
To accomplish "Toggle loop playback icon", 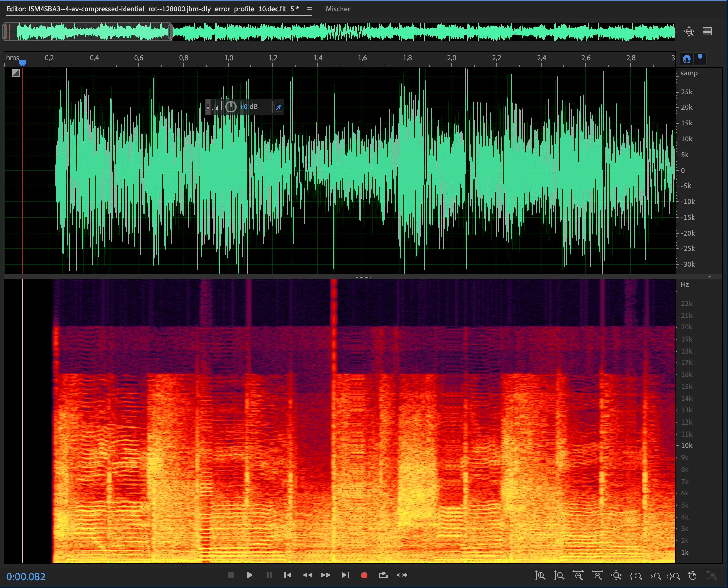I will [x=383, y=575].
